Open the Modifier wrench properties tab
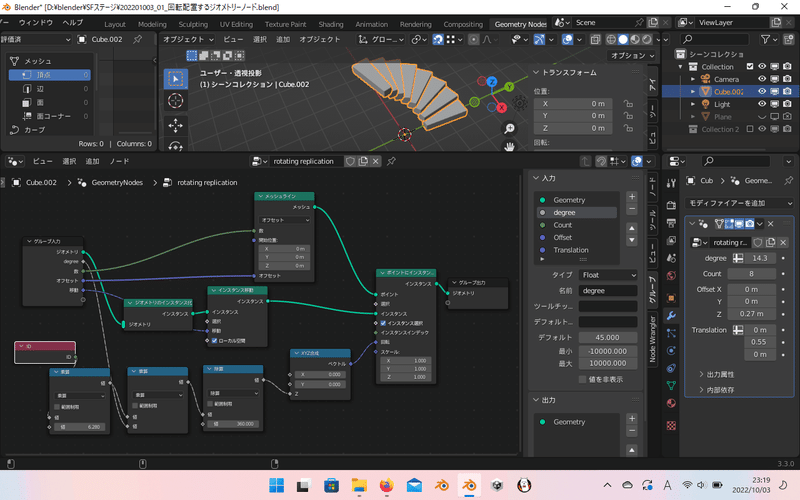The height and width of the screenshot is (500, 800). coord(671,316)
